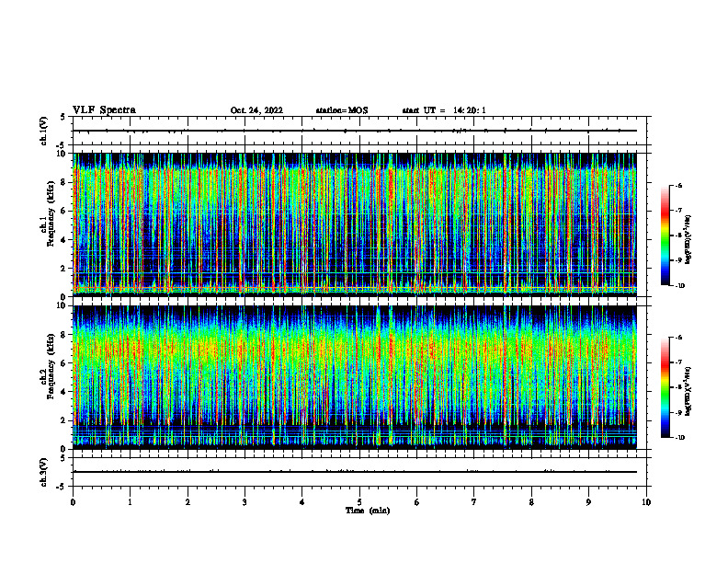728x563 pixels.
Task: Click the "6" minute tick label
Action: click(417, 502)
